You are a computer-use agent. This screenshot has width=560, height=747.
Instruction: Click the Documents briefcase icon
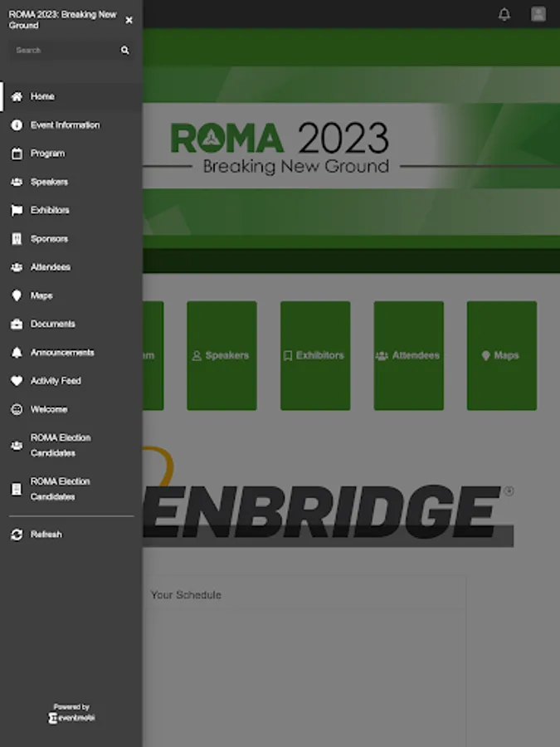tap(17, 325)
